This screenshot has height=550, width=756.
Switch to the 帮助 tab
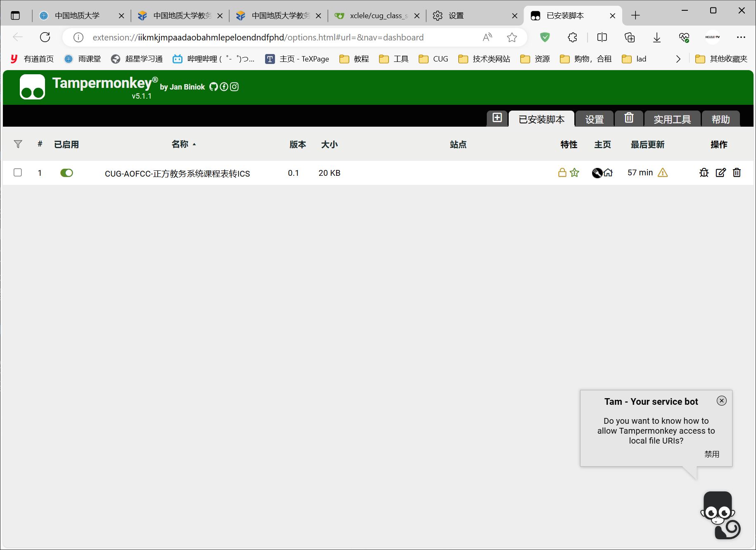[x=720, y=119]
